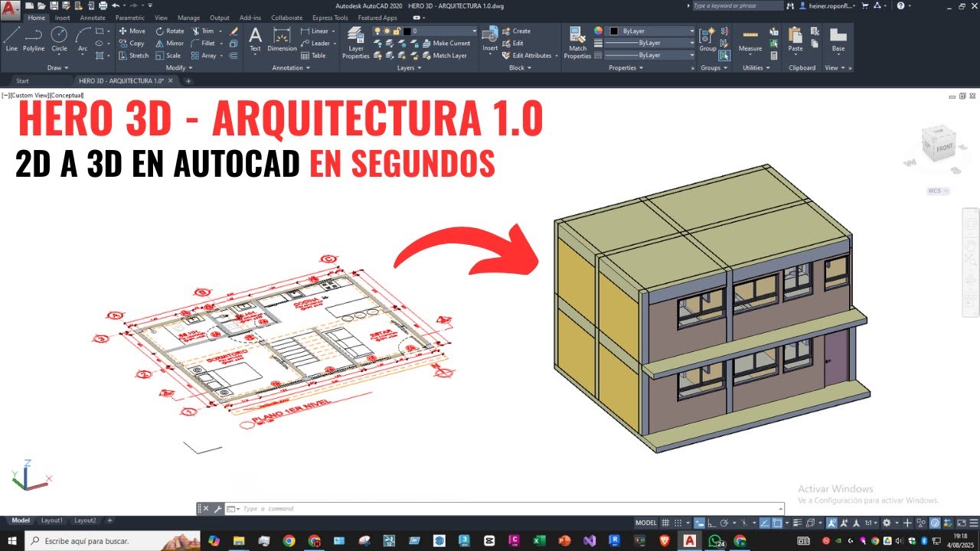Expand the Modify panel
This screenshot has height=551, width=980.
tap(178, 67)
